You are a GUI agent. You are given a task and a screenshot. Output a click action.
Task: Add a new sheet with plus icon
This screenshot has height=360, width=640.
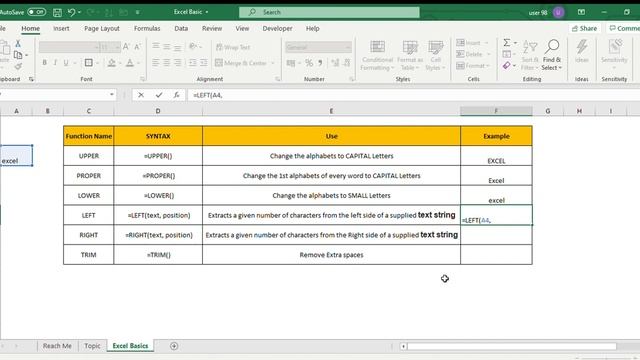[174, 346]
